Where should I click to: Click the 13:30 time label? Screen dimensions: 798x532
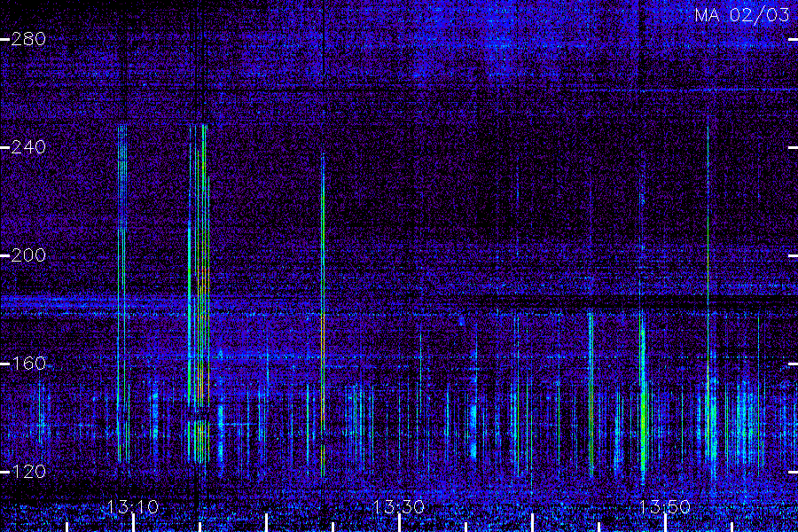398,507
